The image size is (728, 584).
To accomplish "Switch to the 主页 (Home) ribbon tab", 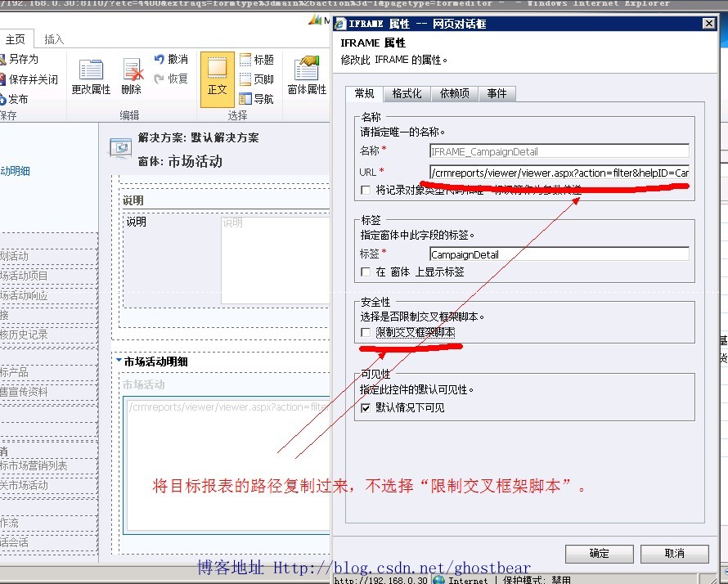I will coord(16,39).
